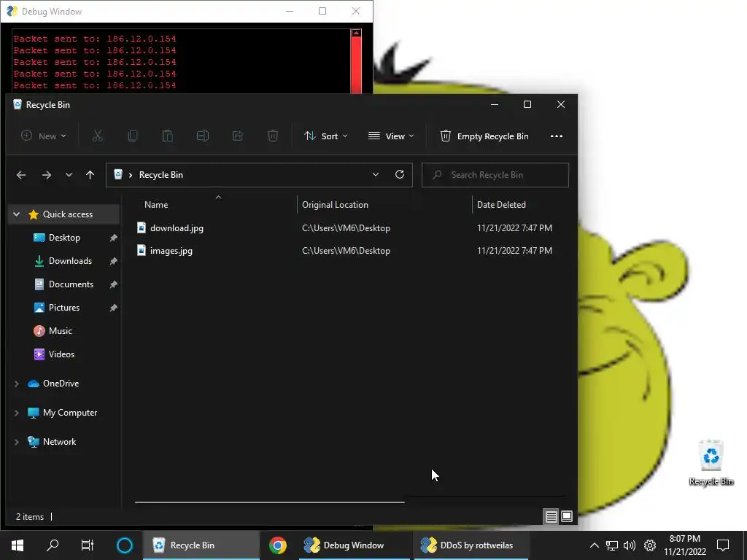This screenshot has height=560, width=747.
Task: Click the Empty Recycle Bin button
Action: [484, 136]
